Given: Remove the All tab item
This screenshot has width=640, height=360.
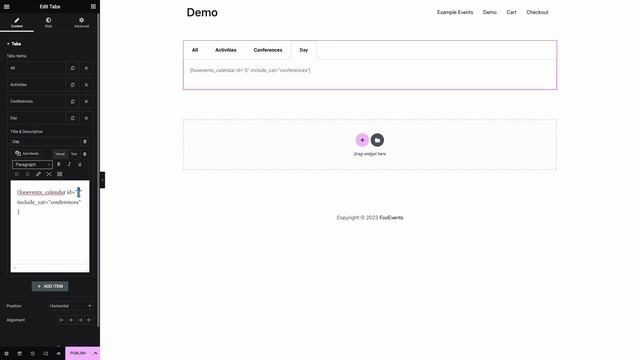Looking at the screenshot, I should [x=86, y=68].
